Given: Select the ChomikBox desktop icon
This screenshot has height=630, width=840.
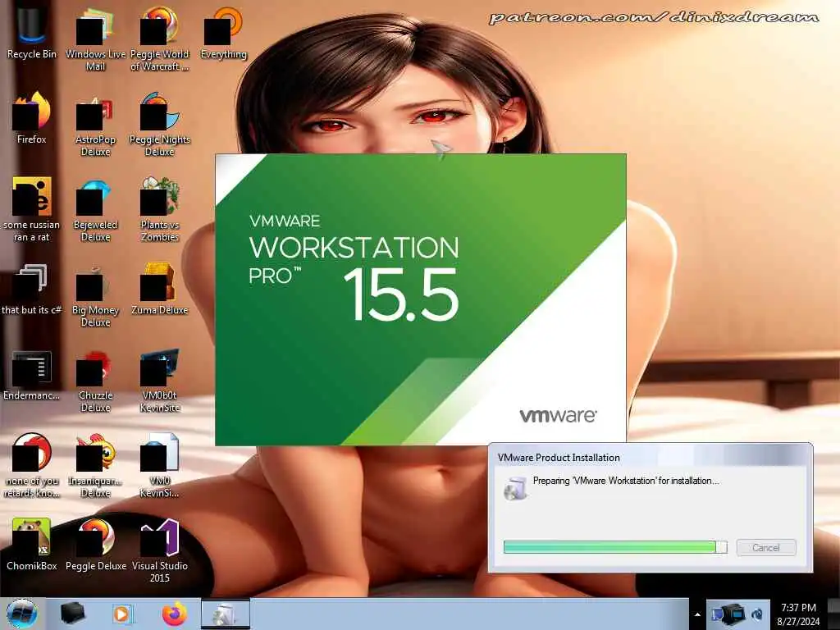Looking at the screenshot, I should 32,545.
